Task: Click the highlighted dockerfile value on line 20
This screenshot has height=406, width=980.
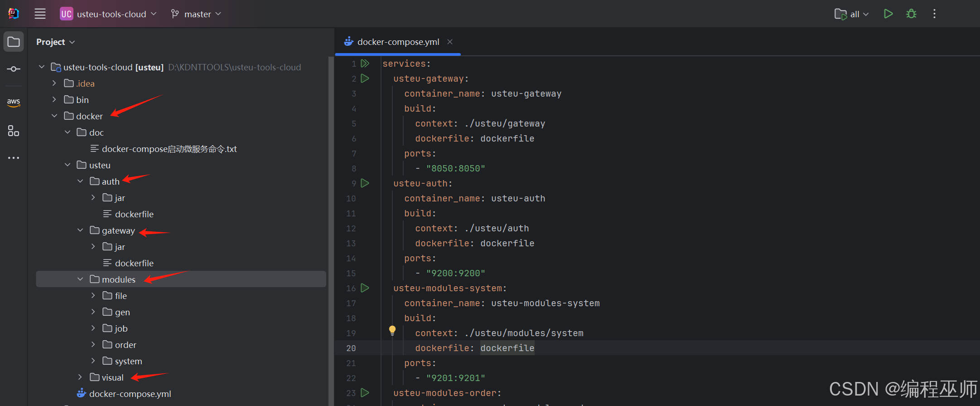Action: (507, 348)
